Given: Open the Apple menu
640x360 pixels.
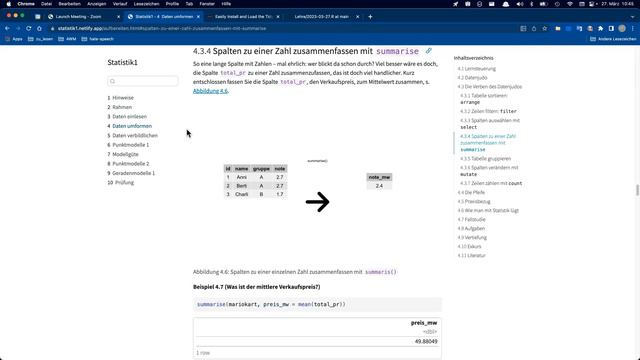Looking at the screenshot, I should (x=9, y=4).
